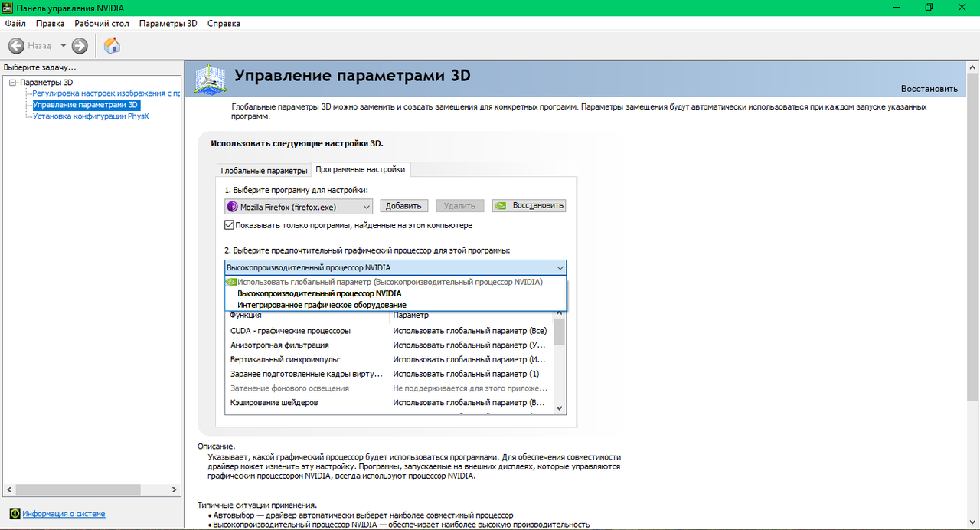Select Затенение фонового освещения row
Viewport: 980px width, 530px height.
(x=388, y=388)
